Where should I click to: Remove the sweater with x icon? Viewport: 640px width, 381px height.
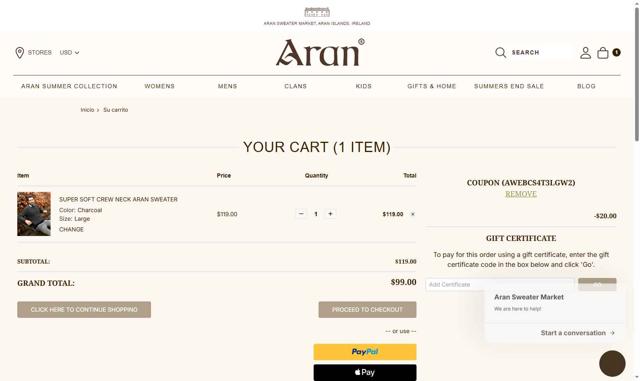click(413, 214)
